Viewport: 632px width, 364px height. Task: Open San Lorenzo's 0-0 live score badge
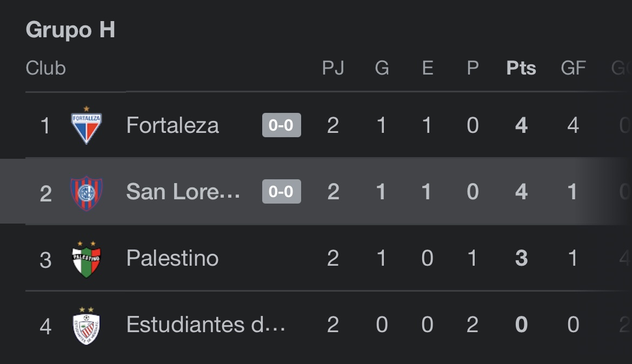(281, 191)
